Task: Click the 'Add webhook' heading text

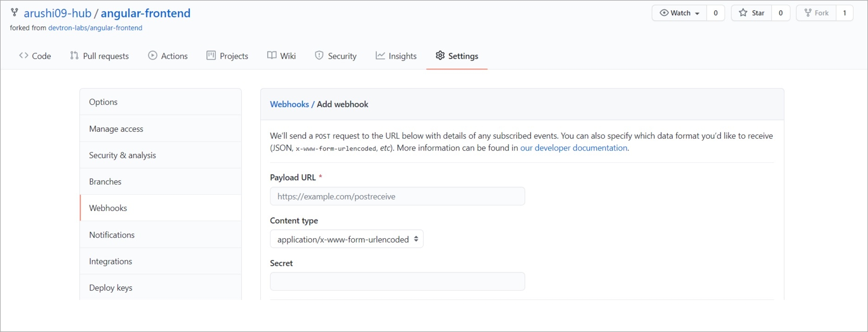Action: click(x=342, y=104)
